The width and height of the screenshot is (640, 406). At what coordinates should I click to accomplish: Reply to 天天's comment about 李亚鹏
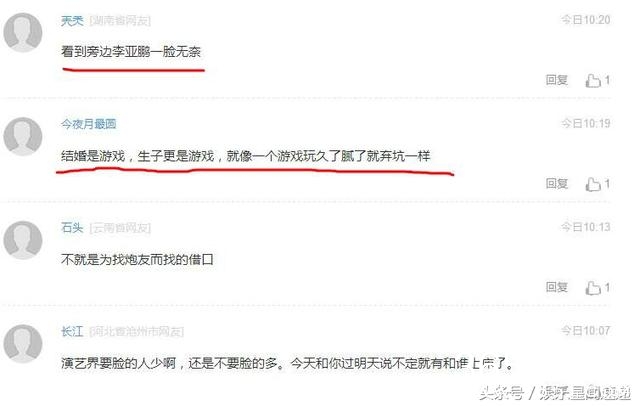(x=557, y=80)
